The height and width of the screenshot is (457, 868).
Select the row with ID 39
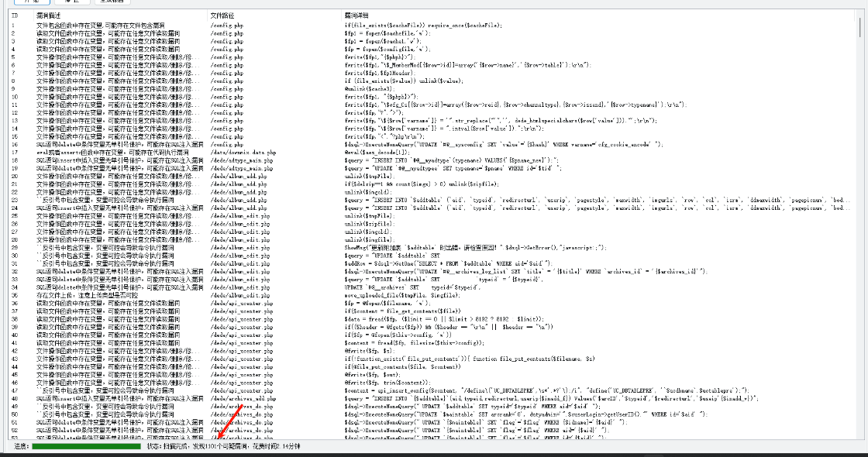coord(432,327)
